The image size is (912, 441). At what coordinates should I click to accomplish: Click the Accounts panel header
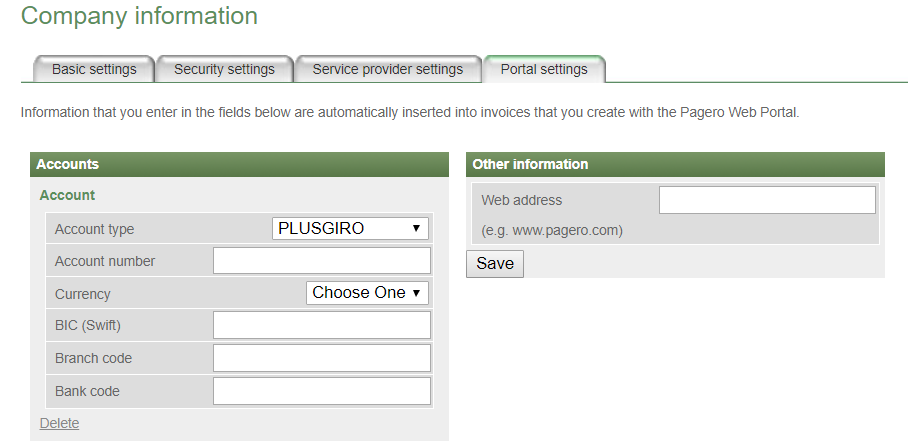point(240,165)
